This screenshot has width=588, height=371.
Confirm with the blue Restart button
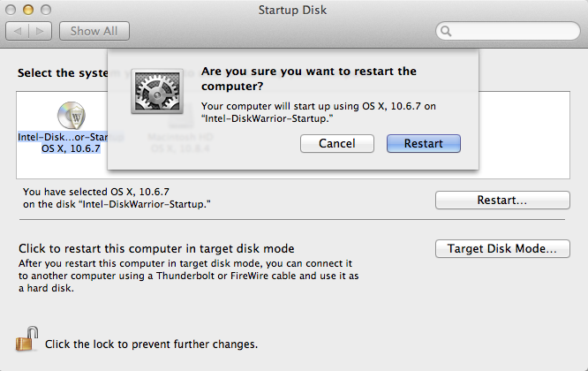pyautogui.click(x=423, y=143)
